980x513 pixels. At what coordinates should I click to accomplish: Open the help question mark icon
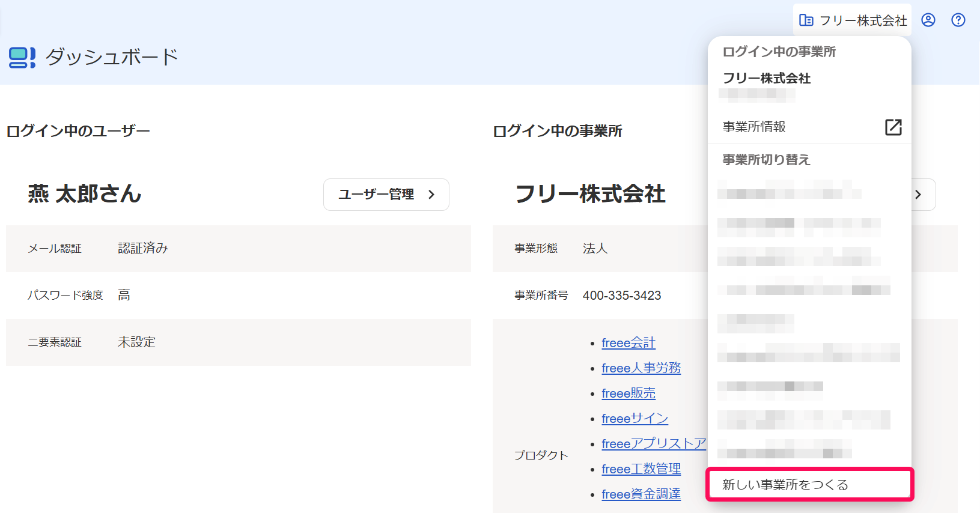(958, 20)
